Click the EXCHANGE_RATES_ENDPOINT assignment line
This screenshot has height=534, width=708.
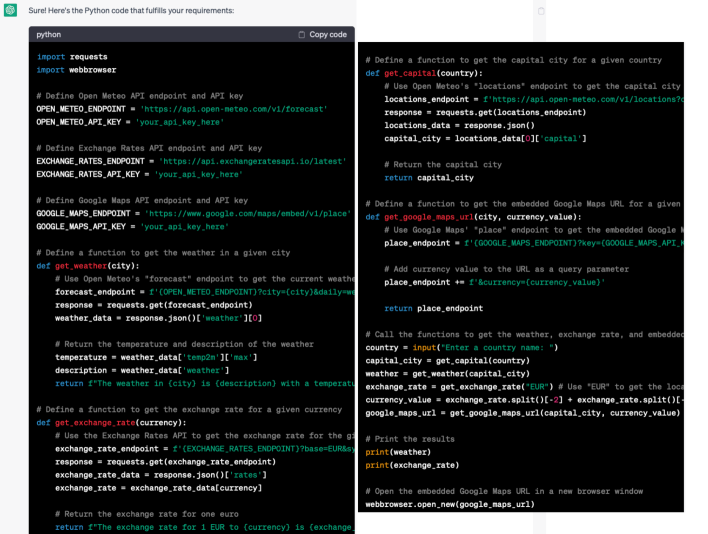(191, 161)
